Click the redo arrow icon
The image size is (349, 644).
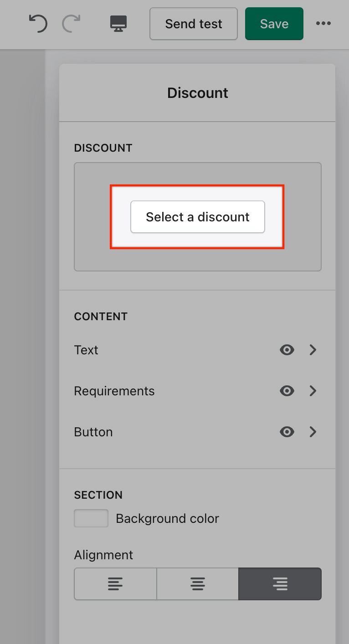click(71, 23)
